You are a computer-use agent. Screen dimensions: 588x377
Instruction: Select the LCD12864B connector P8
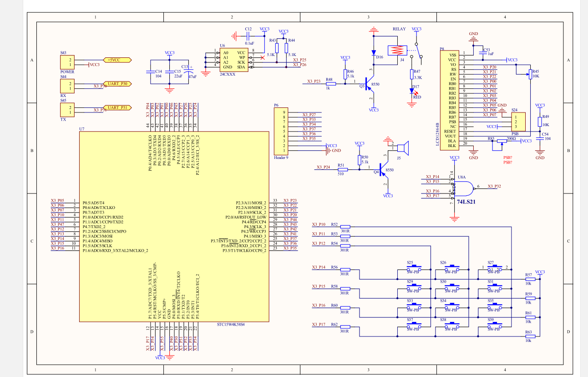click(x=449, y=99)
